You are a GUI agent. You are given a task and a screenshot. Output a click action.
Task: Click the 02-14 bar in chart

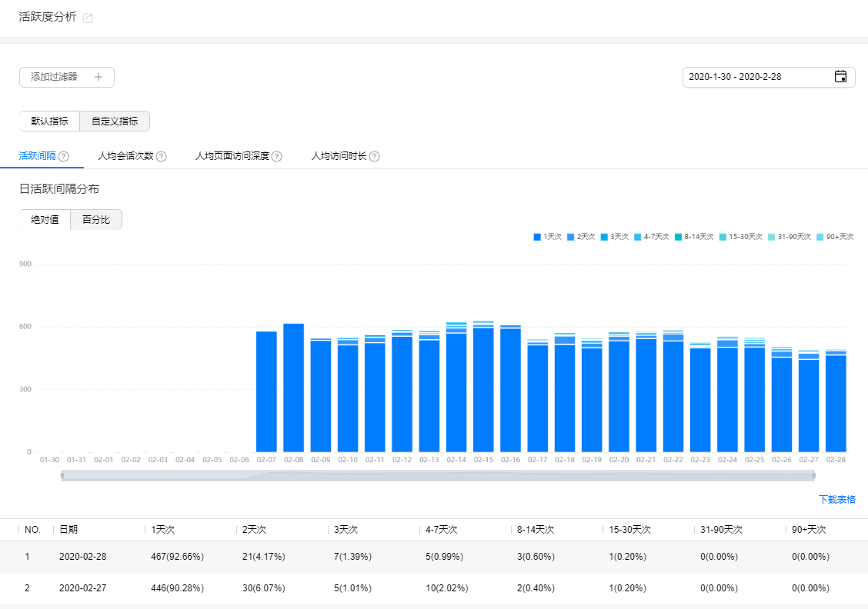click(456, 388)
